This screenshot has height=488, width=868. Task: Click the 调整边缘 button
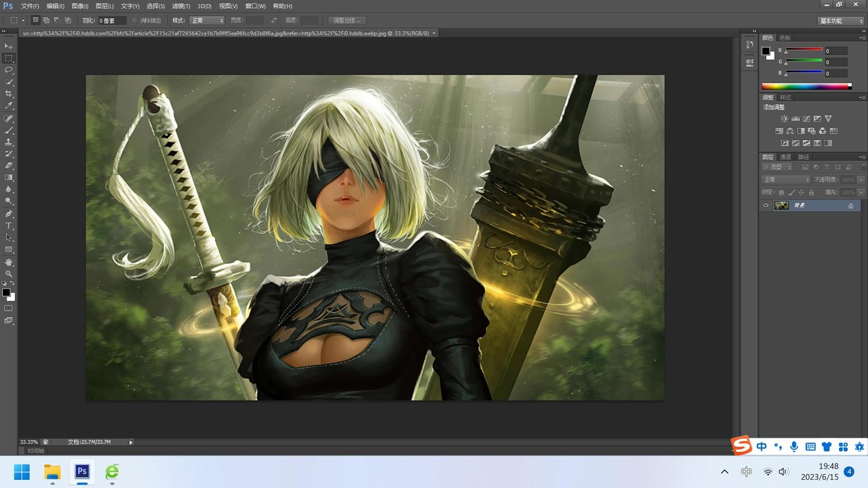346,20
